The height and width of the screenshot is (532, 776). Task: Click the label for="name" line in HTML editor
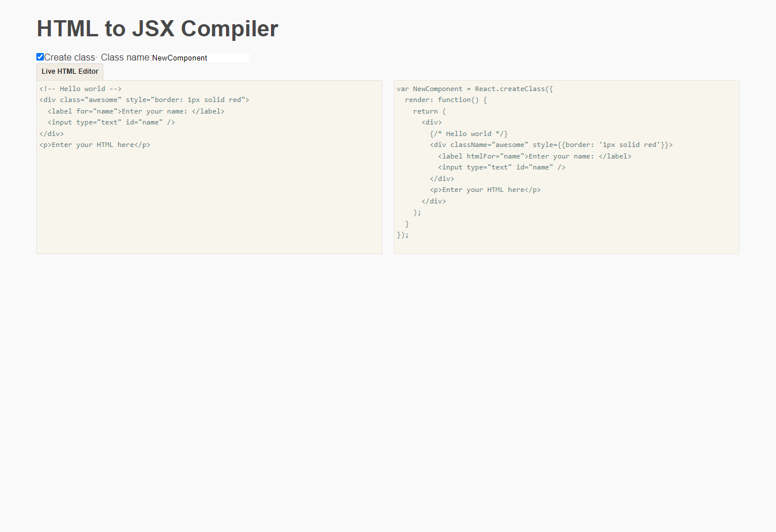tap(136, 111)
